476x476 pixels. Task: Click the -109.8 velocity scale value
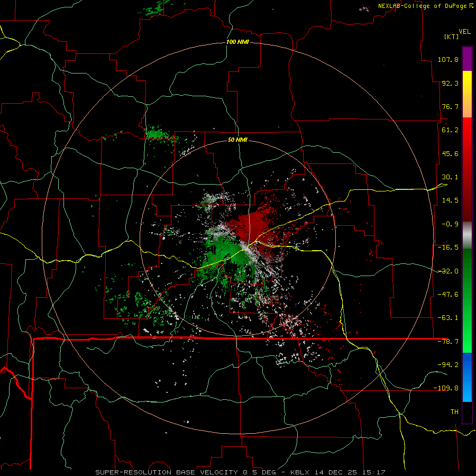pos(446,388)
